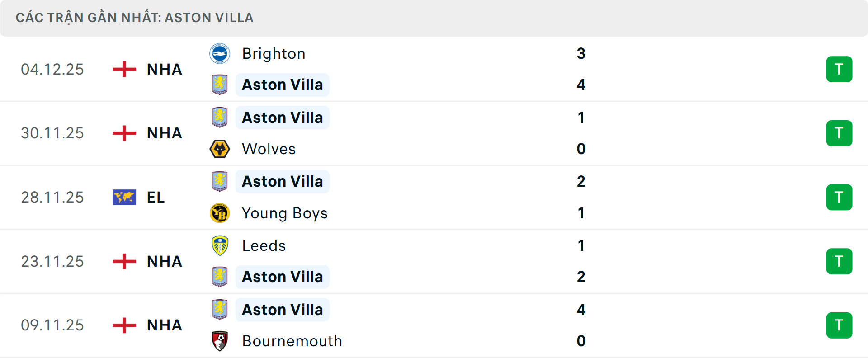This screenshot has height=358, width=868.
Task: Click win badge for Bournemouth match
Action: 839,325
